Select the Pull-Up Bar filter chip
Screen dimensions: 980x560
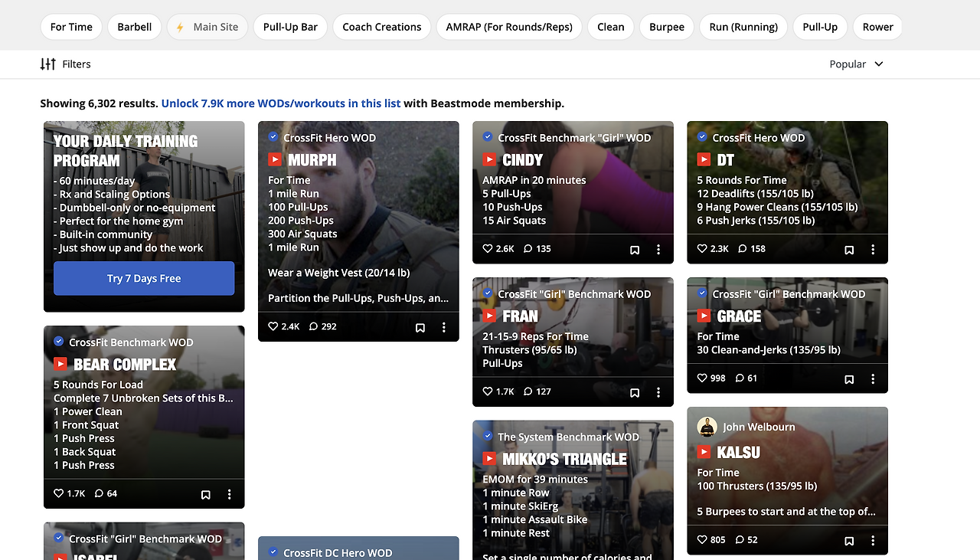pos(290,27)
